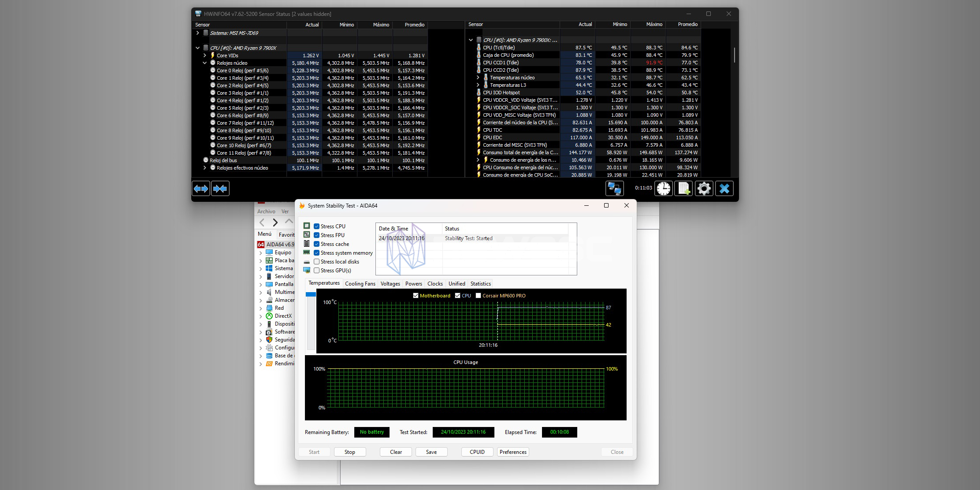This screenshot has width=980, height=490.
Task: Expand Temperaturas núcleo row
Action: tap(478, 78)
